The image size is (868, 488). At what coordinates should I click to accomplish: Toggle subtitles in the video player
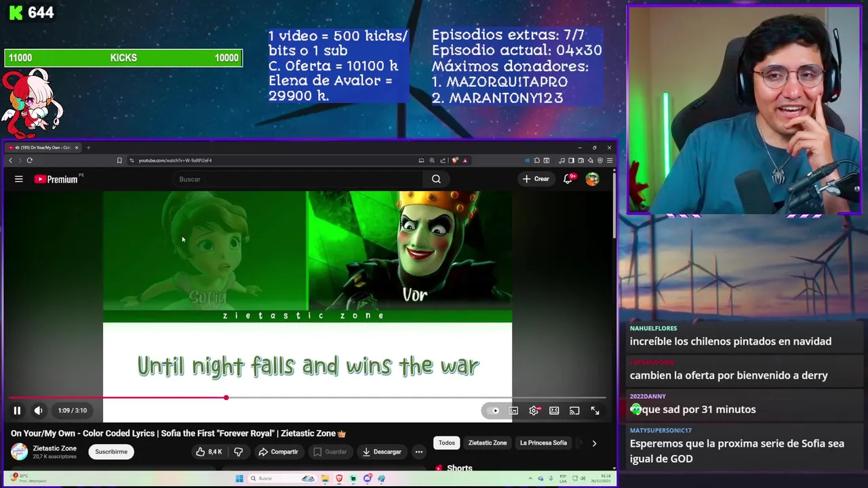(x=513, y=410)
